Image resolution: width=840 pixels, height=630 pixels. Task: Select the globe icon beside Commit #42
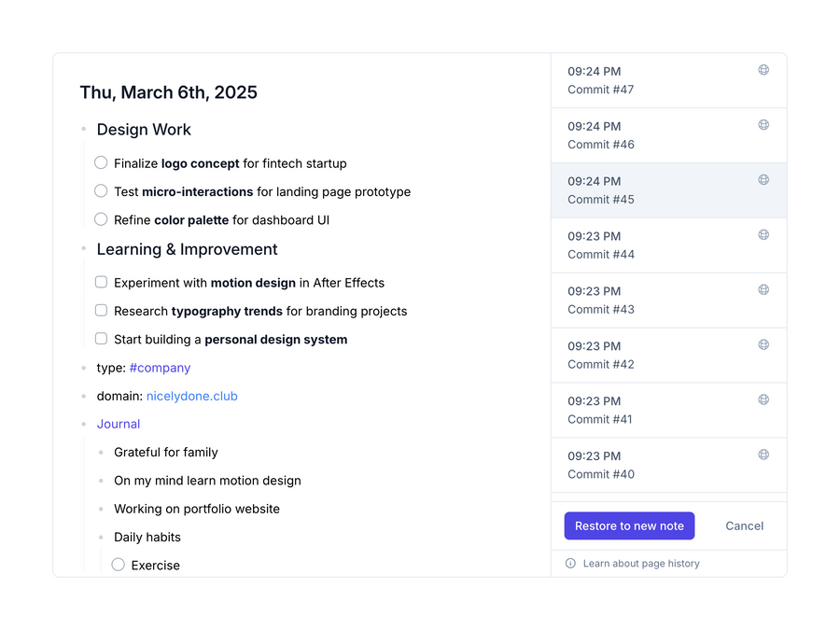tap(763, 344)
